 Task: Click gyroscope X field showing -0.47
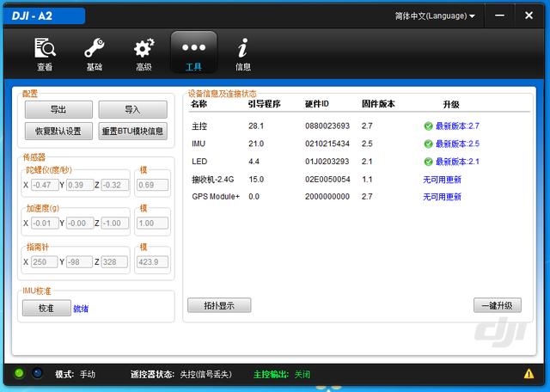click(45, 185)
